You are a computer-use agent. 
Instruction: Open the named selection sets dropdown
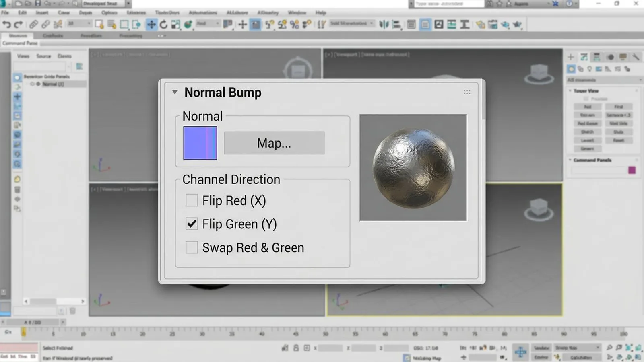352,24
